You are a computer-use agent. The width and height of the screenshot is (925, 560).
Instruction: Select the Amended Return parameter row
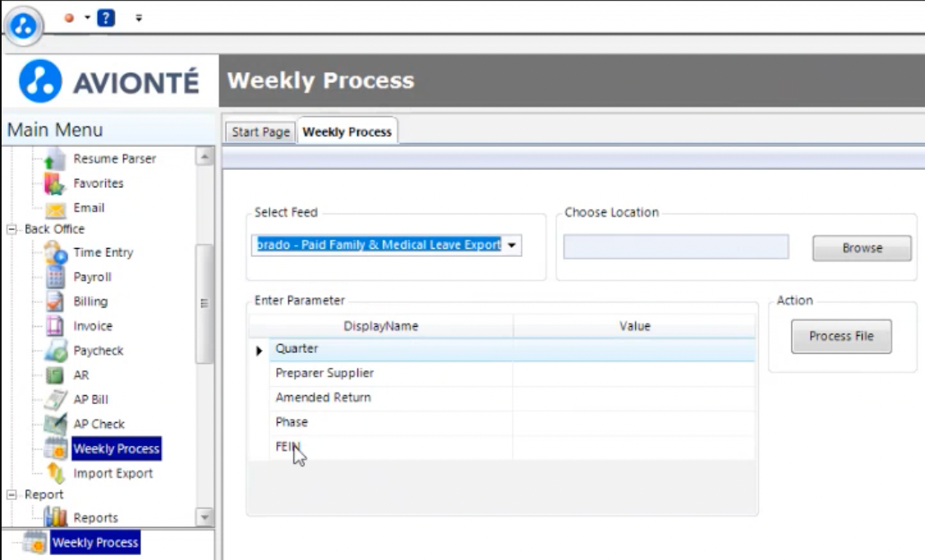[x=502, y=398]
